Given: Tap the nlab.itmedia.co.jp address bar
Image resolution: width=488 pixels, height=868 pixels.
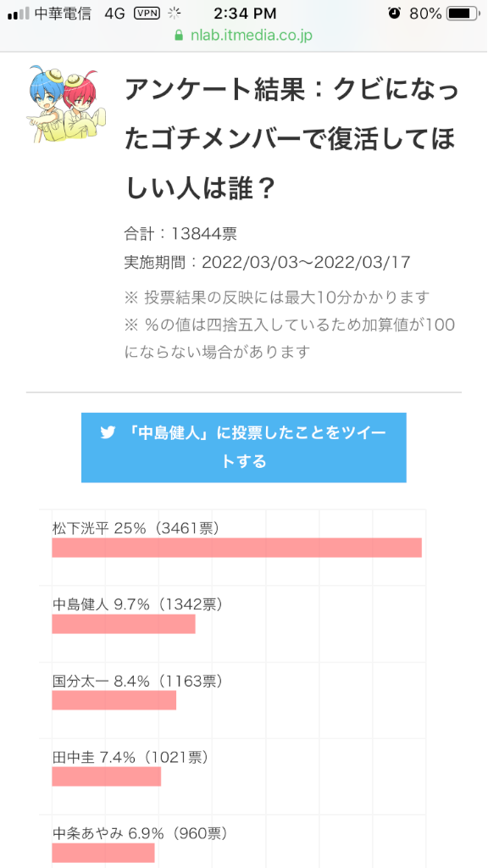Looking at the screenshot, I should point(243,36).
